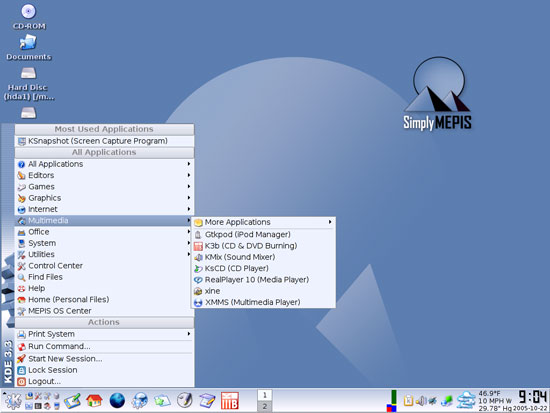Expand the Office submenu arrow

[189, 232]
